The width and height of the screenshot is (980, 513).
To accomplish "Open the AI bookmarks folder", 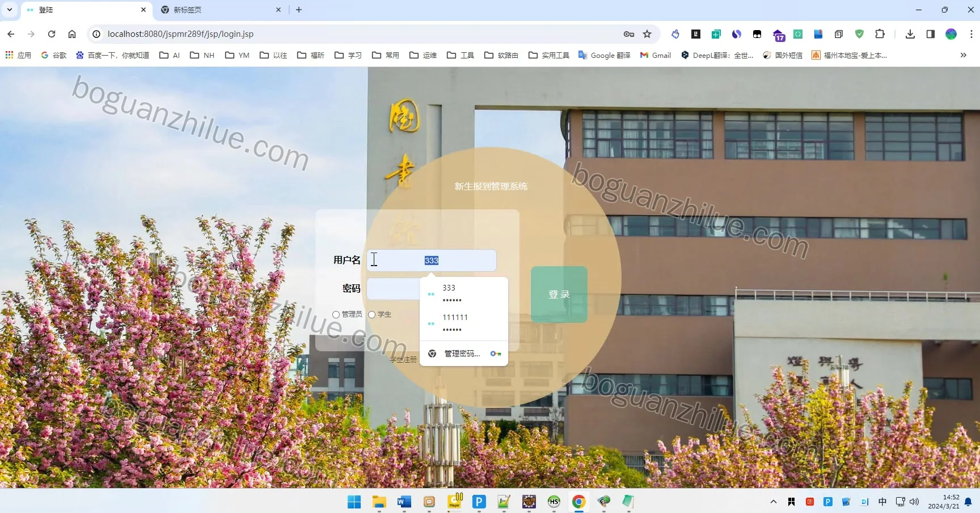I will pyautogui.click(x=170, y=55).
